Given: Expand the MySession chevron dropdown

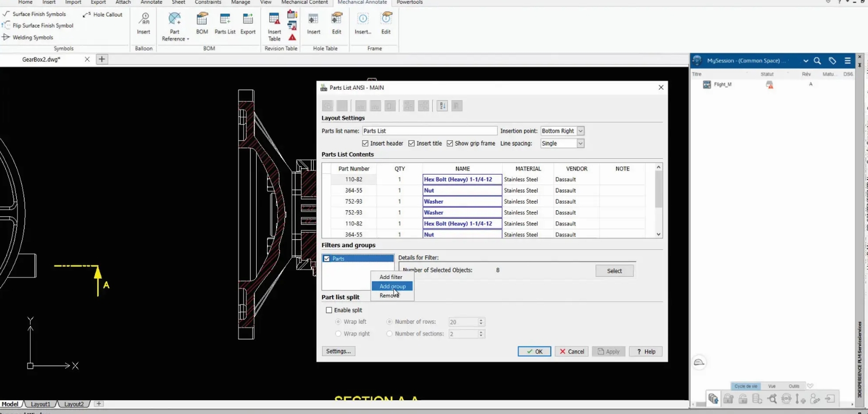Looking at the screenshot, I should [806, 61].
